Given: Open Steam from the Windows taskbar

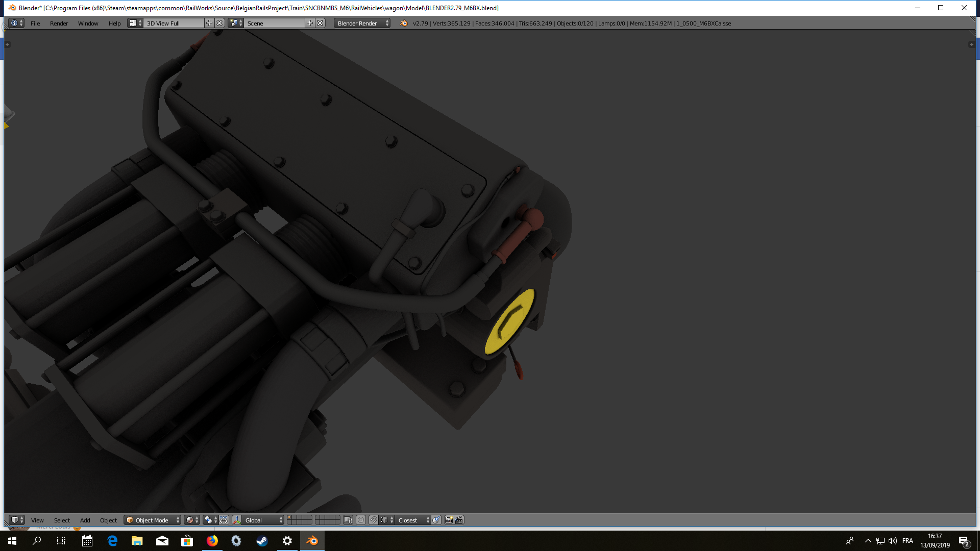Looking at the screenshot, I should pyautogui.click(x=262, y=541).
